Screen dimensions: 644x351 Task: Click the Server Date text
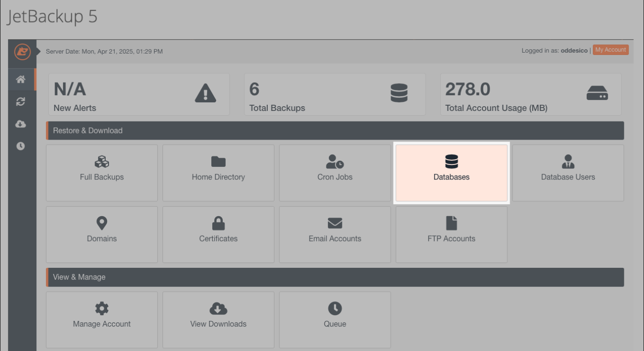click(x=104, y=51)
